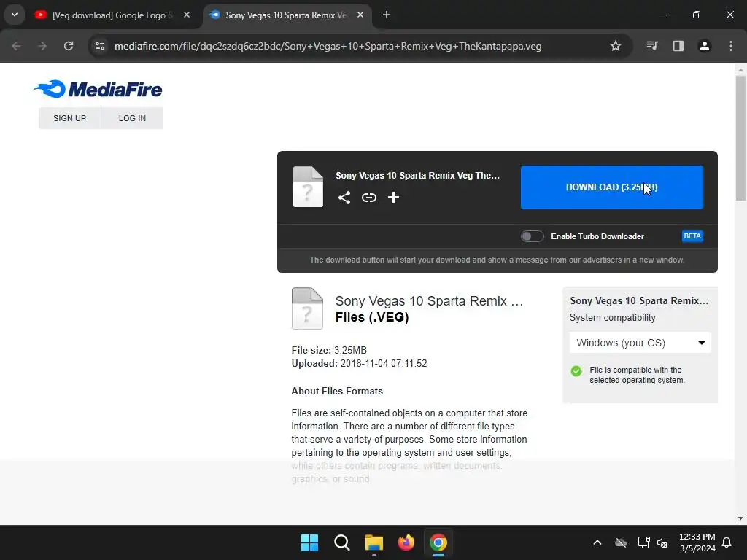Launch Firefox from taskbar
The width and height of the screenshot is (747, 560).
click(x=406, y=542)
